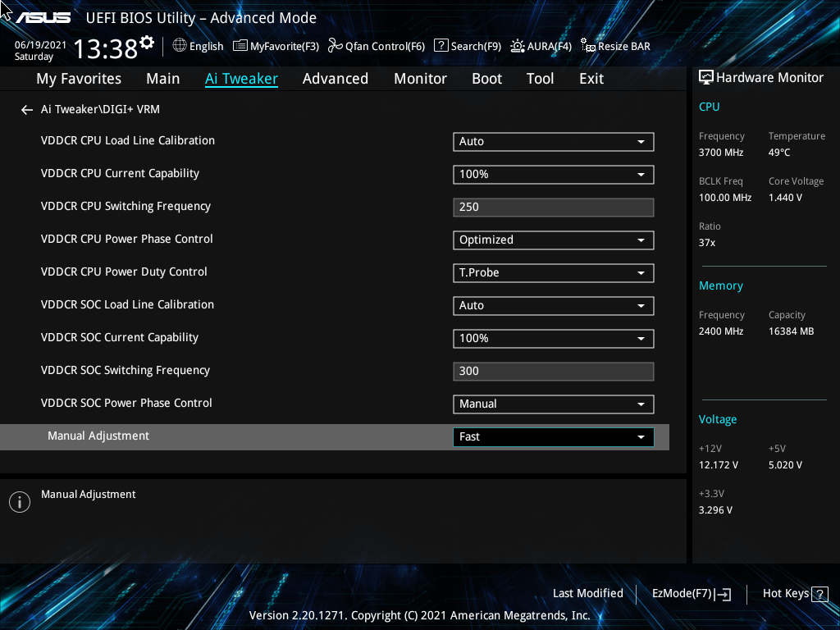Open the AURA lighting settings

pos(541,46)
